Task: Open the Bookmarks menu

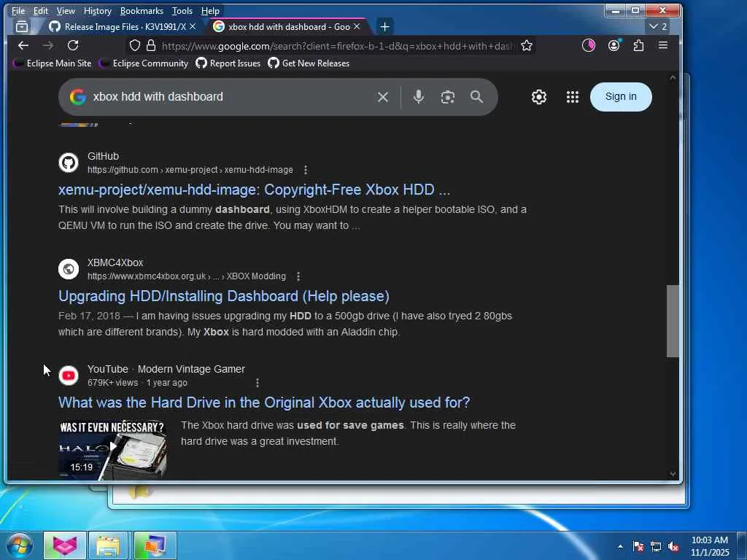Action: tap(142, 10)
